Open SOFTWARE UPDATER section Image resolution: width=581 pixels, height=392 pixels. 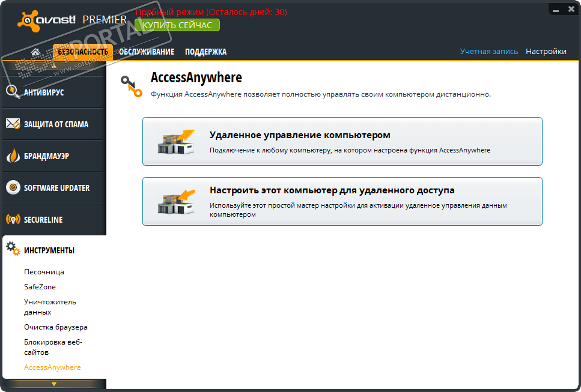pyautogui.click(x=54, y=188)
